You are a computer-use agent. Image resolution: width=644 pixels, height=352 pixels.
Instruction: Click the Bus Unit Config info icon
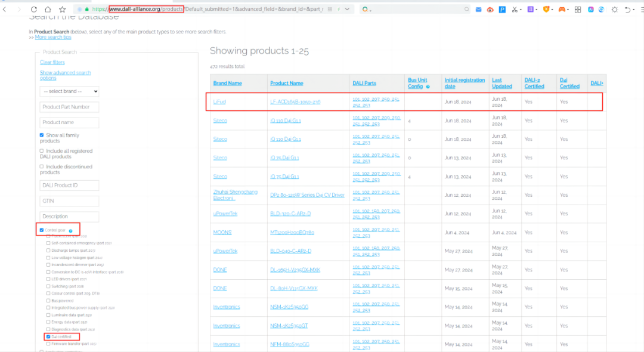point(428,87)
